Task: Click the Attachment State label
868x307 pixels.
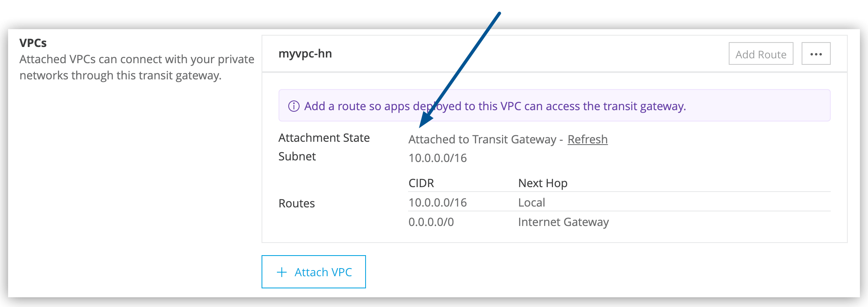Action: click(324, 138)
